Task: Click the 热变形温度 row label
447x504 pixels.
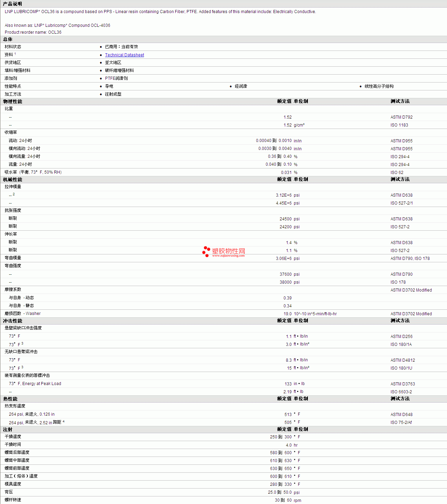Action: [15, 406]
